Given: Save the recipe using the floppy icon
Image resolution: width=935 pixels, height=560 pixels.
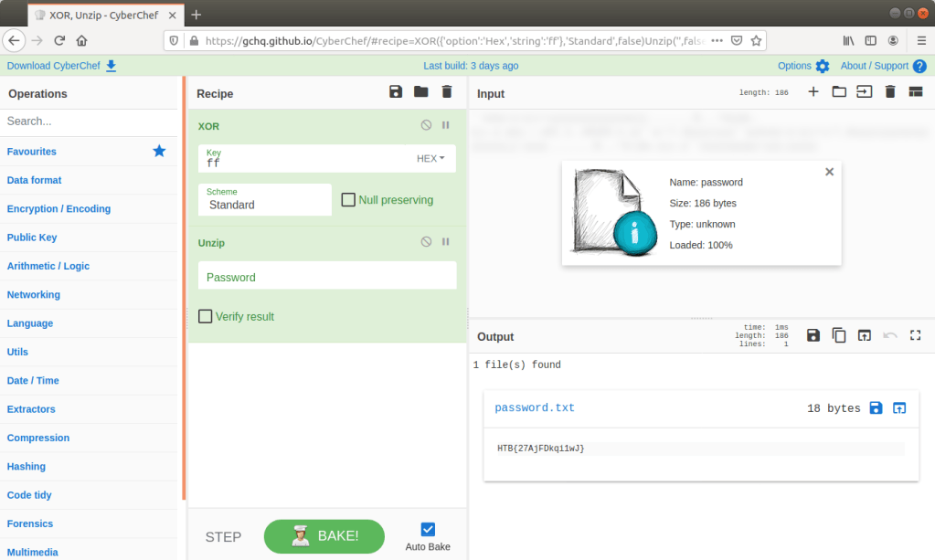Looking at the screenshot, I should 395,91.
